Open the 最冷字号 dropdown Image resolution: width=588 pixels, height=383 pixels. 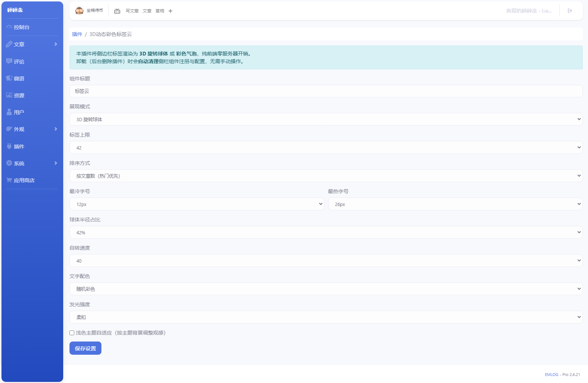[197, 204]
